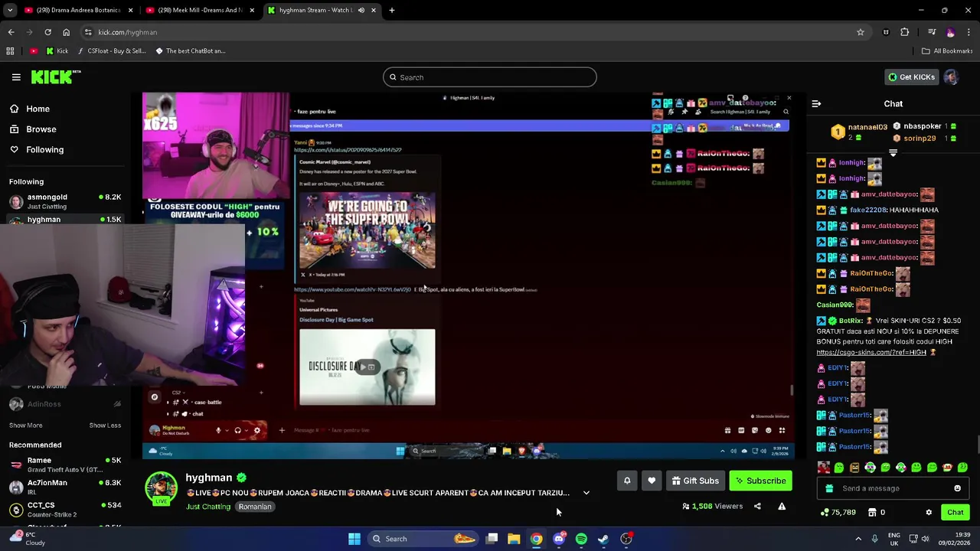This screenshot has width=980, height=551.
Task: Open File Explorer from the taskbar
Action: pos(514,539)
